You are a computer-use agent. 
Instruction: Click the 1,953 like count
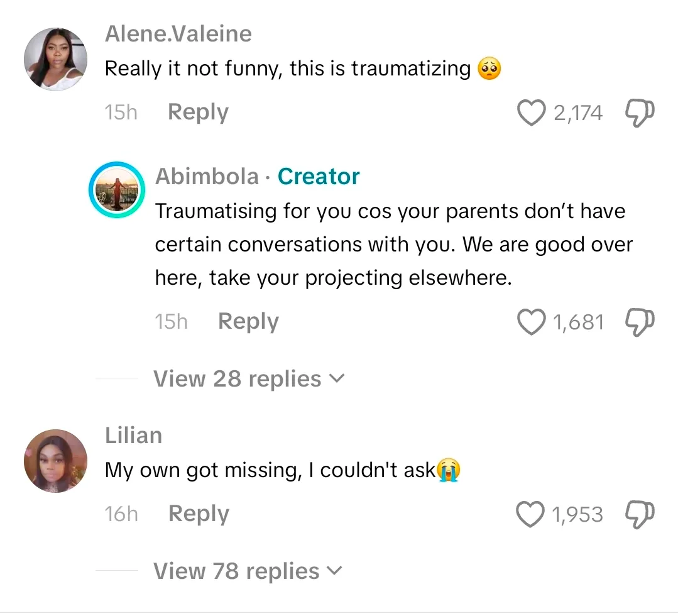[x=577, y=515]
